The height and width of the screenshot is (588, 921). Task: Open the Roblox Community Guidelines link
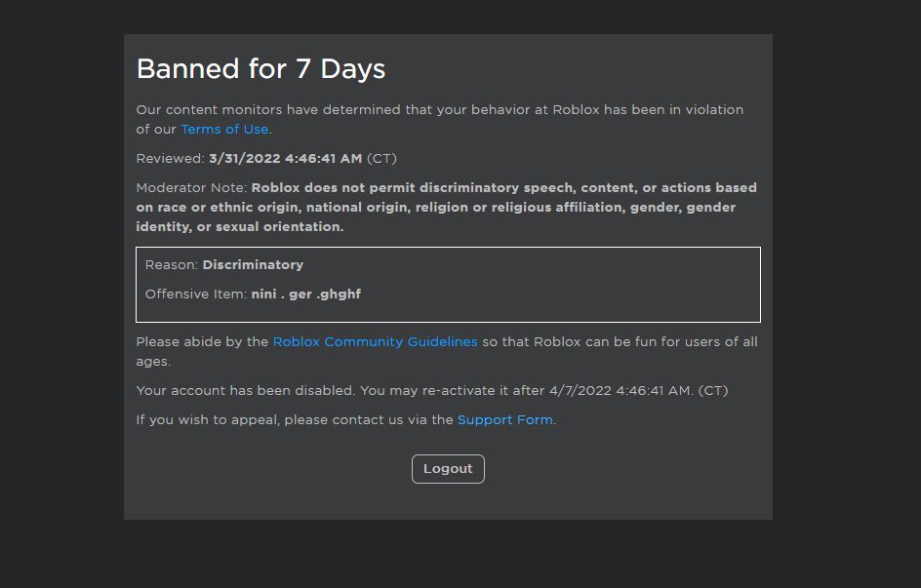pos(375,341)
